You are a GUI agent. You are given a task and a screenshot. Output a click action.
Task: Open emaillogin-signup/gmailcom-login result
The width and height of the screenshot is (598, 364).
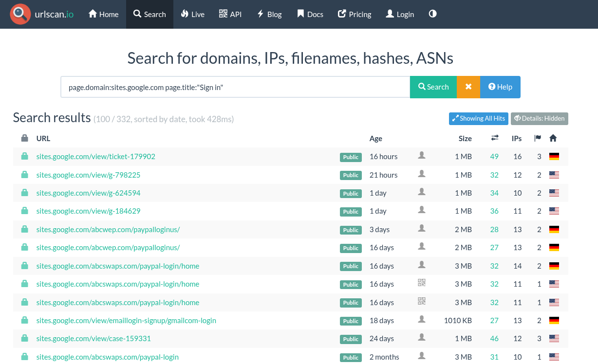click(x=126, y=321)
